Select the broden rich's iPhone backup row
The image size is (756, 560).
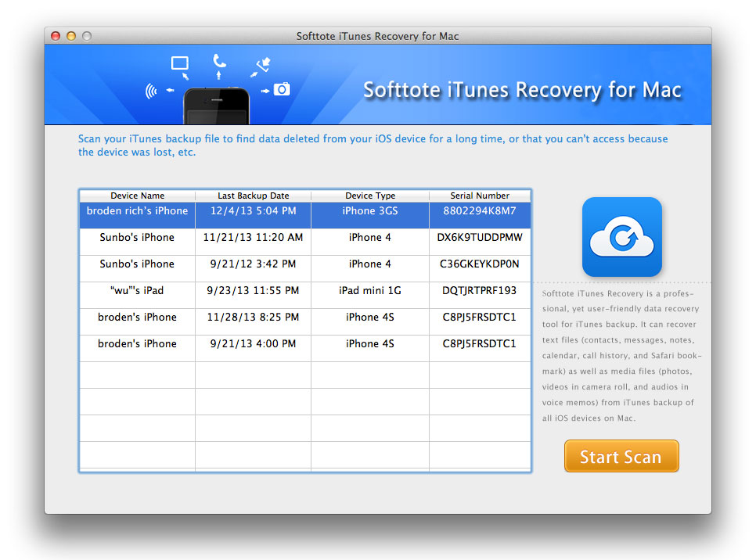pyautogui.click(x=137, y=211)
